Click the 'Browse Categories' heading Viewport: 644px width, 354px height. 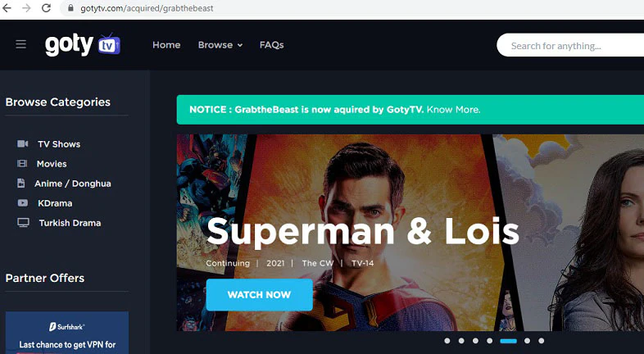click(58, 102)
